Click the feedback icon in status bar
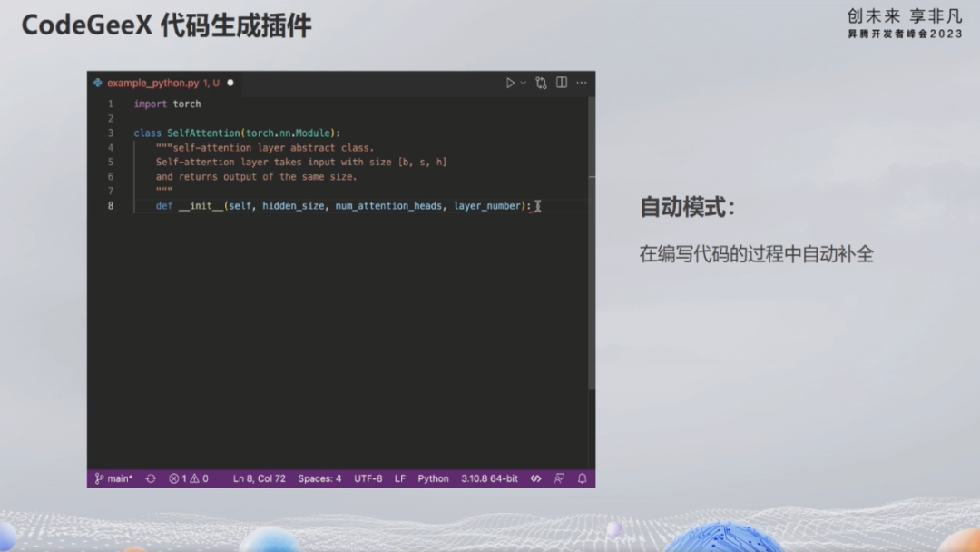Screen dimensions: 980x552 [x=557, y=478]
